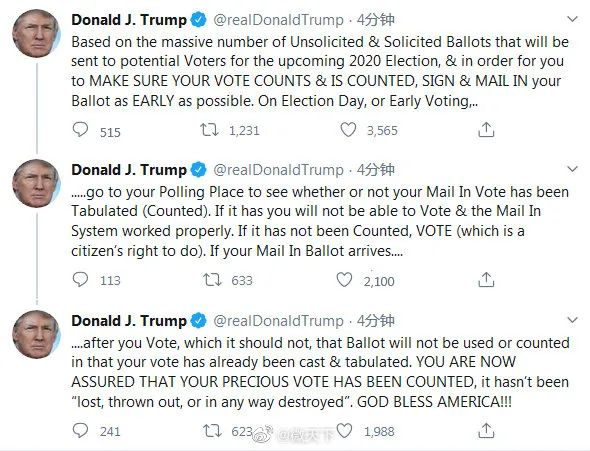Reply to the tweet with 113 comments
Image resolution: width=590 pixels, height=451 pixels.
pyautogui.click(x=80, y=279)
